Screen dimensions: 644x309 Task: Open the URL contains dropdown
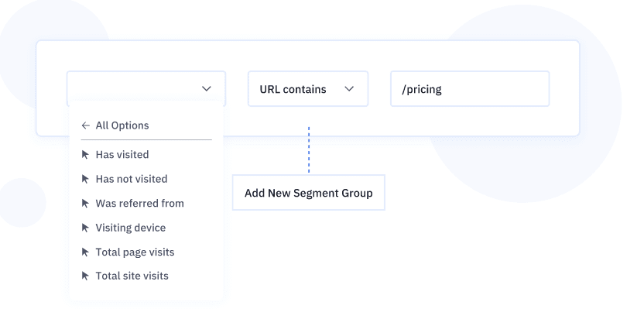pos(308,89)
